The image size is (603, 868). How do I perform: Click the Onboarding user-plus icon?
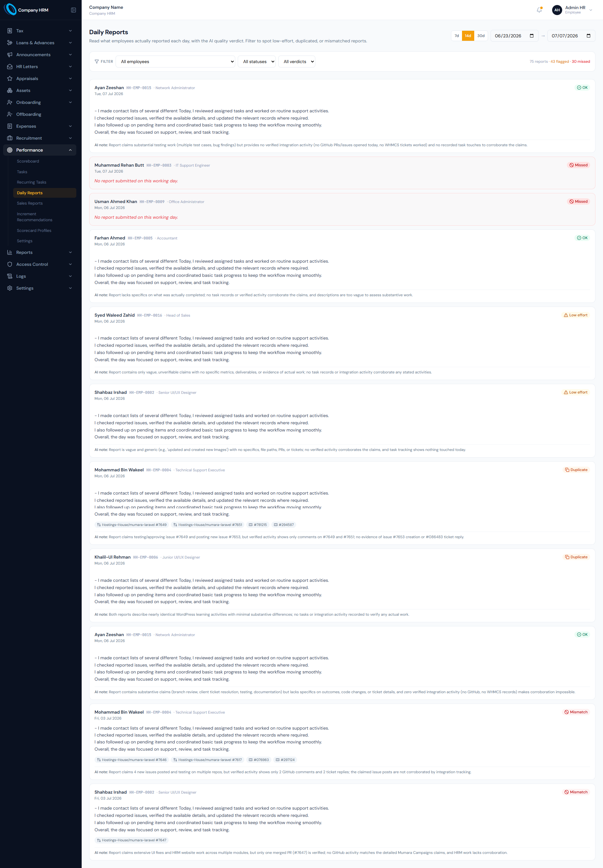(x=10, y=102)
